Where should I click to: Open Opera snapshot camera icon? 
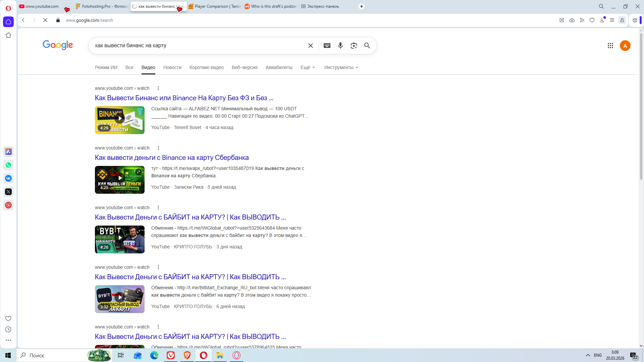(x=572, y=20)
